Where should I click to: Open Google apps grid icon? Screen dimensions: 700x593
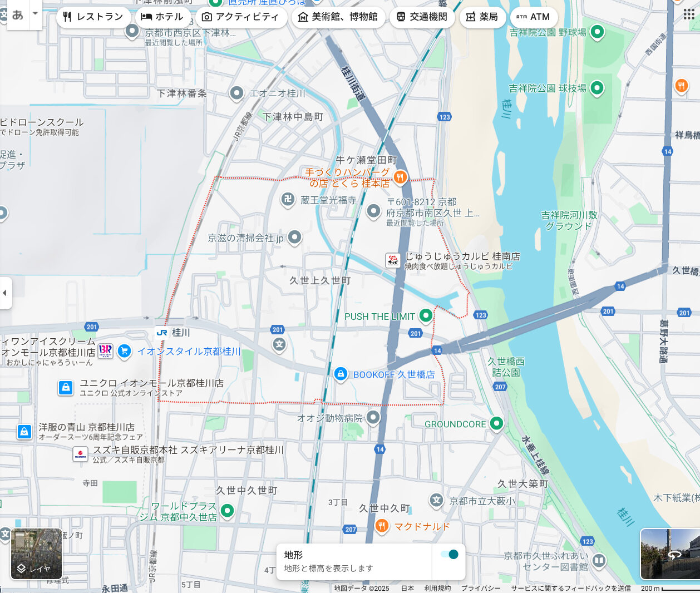click(x=689, y=14)
